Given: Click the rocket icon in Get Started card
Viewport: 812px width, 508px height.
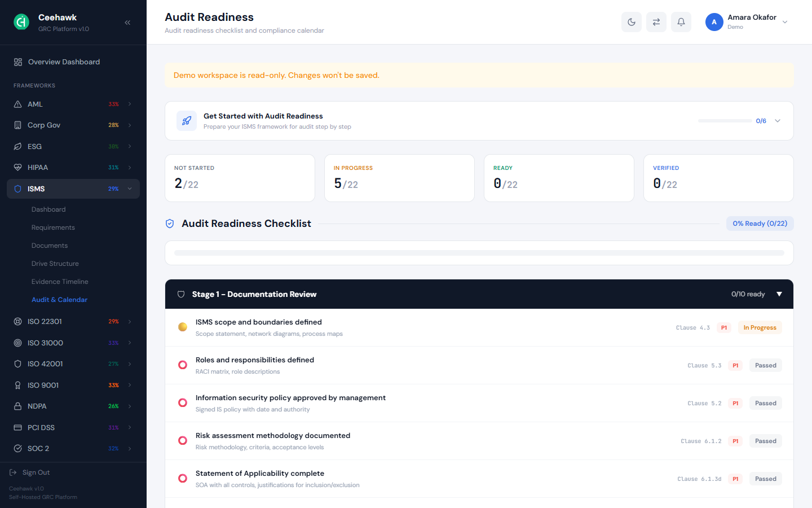Looking at the screenshot, I should tap(187, 121).
